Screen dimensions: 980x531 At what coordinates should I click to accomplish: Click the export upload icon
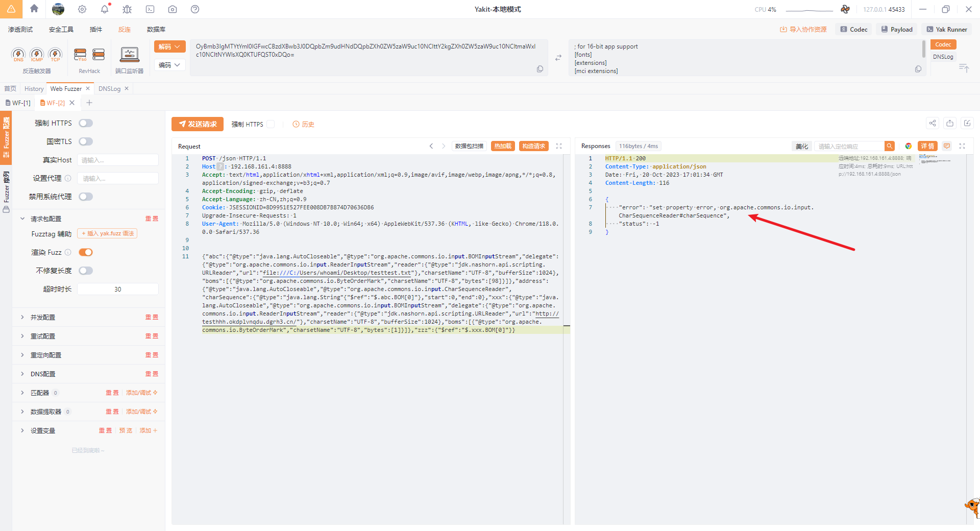950,123
